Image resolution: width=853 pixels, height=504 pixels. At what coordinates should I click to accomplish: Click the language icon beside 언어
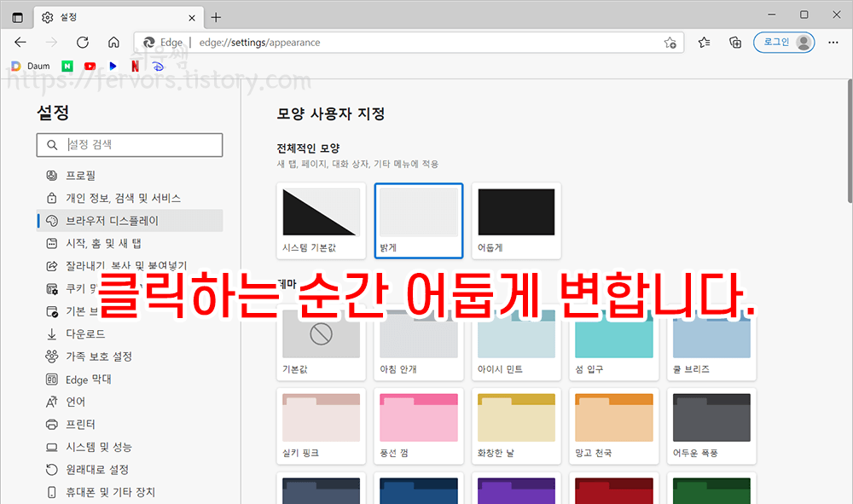pos(52,402)
